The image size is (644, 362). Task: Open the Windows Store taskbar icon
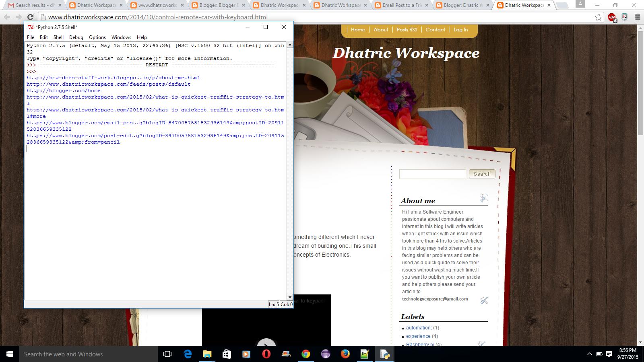click(x=227, y=354)
